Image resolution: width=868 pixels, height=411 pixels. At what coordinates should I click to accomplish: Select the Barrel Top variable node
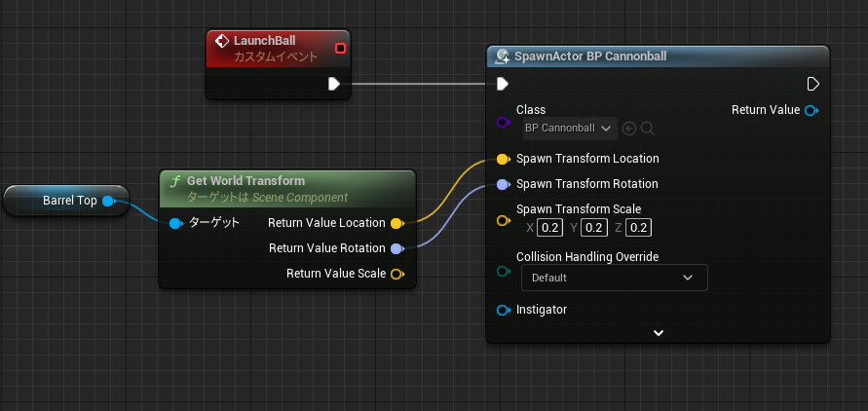(x=66, y=201)
